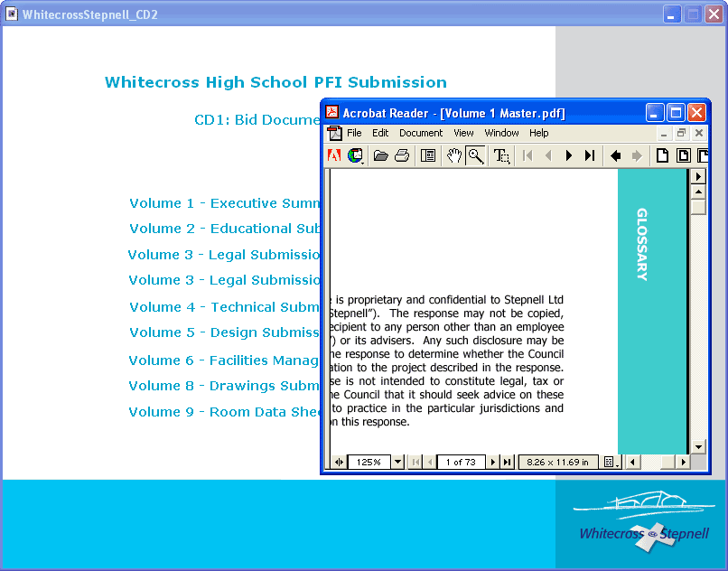Open the Document menu
The image size is (728, 571).
click(x=421, y=133)
